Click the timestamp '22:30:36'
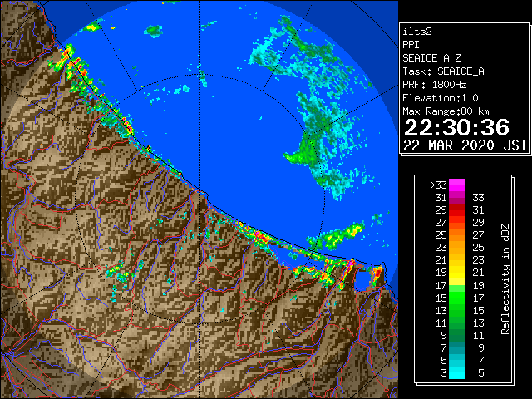 (x=456, y=127)
